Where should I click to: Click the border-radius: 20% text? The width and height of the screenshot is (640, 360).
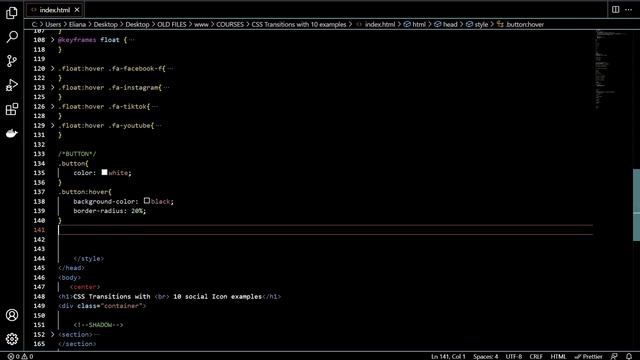(x=109, y=211)
